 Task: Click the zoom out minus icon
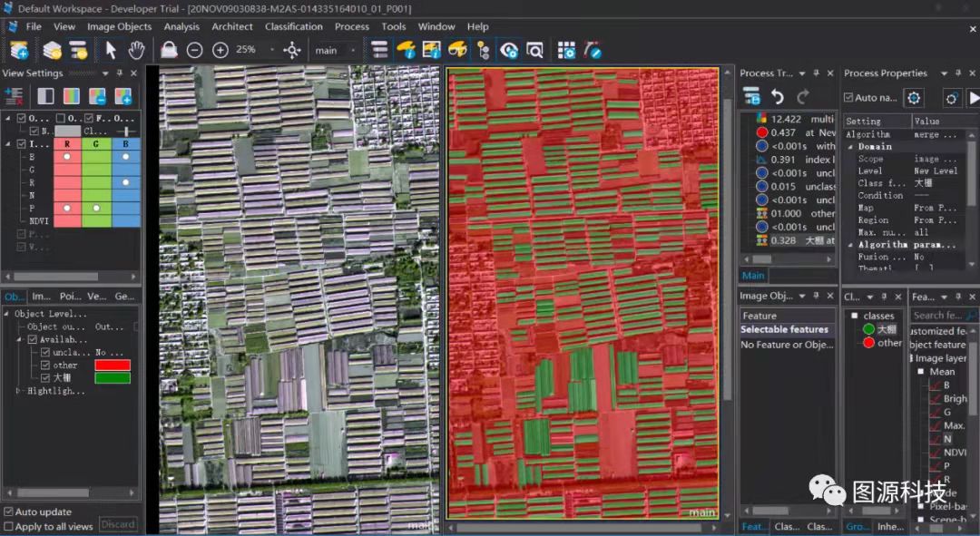click(194, 50)
